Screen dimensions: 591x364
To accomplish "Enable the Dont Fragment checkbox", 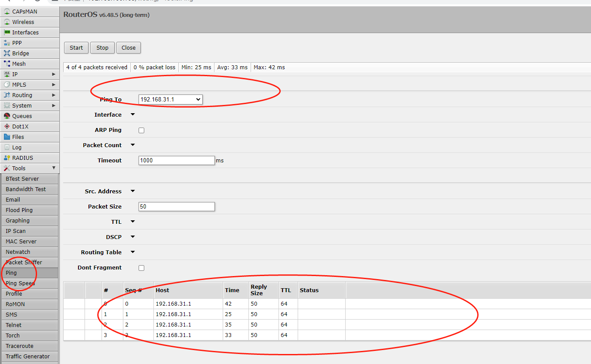I will (141, 268).
